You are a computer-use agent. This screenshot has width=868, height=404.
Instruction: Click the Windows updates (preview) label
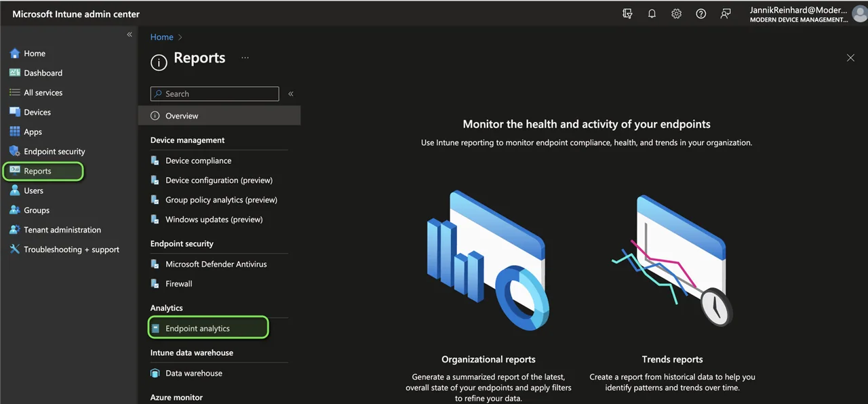(214, 220)
